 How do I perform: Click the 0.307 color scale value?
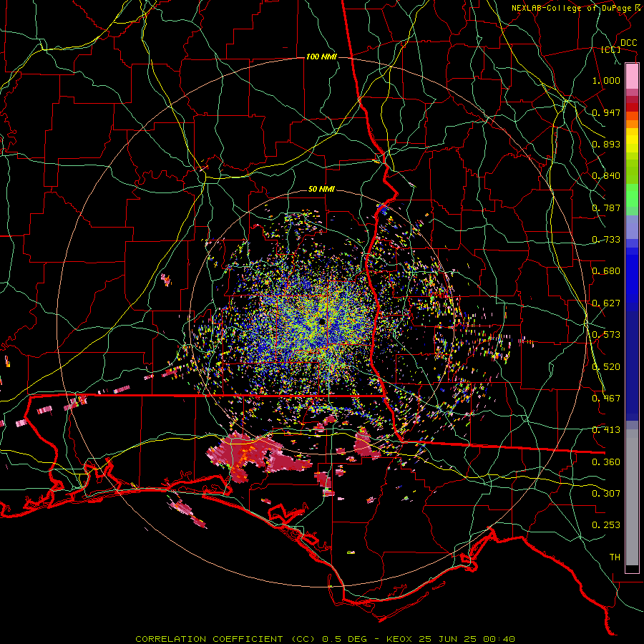point(606,494)
